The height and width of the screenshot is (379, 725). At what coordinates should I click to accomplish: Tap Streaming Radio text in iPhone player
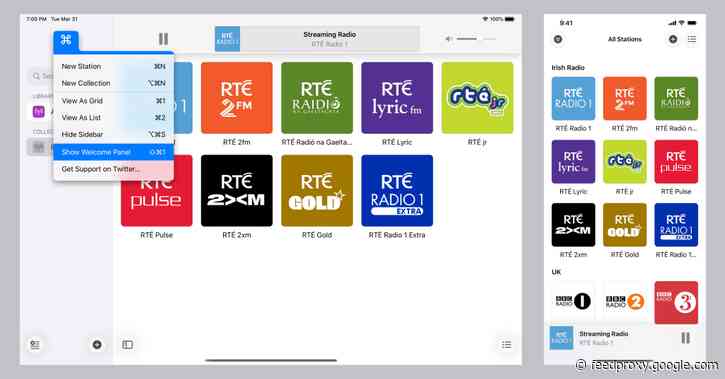604,334
